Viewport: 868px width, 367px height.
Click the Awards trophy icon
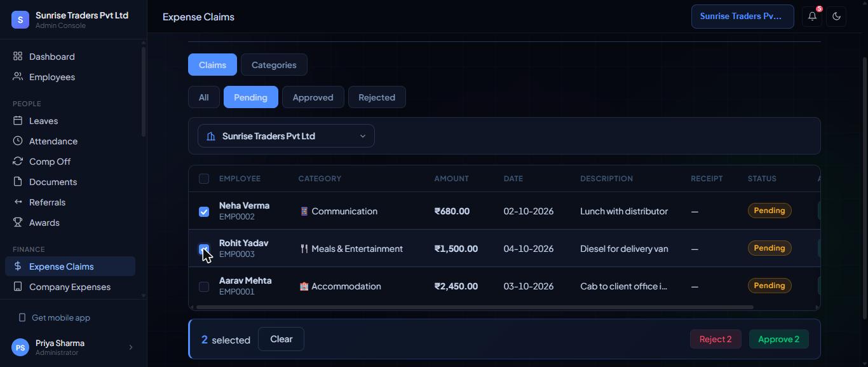coord(18,223)
